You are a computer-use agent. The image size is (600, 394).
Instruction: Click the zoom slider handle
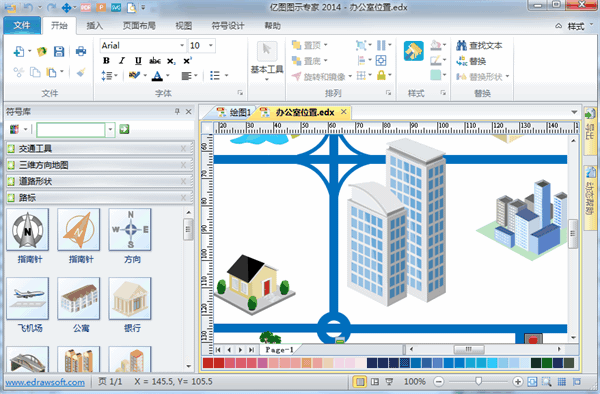[478, 381]
